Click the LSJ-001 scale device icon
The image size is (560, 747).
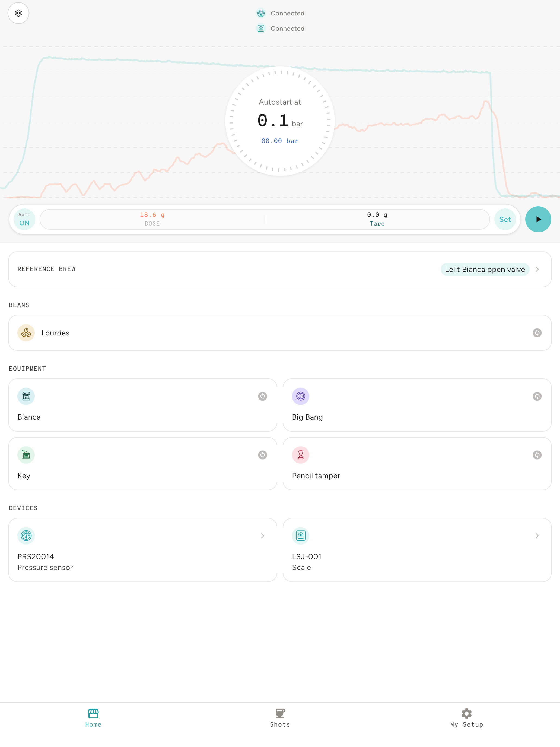point(300,536)
